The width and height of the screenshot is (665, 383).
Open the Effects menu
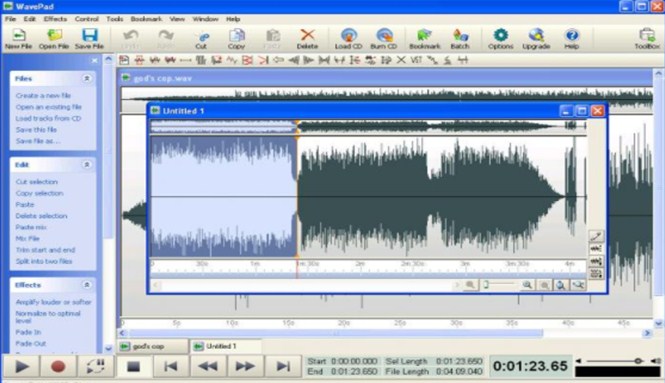point(55,19)
